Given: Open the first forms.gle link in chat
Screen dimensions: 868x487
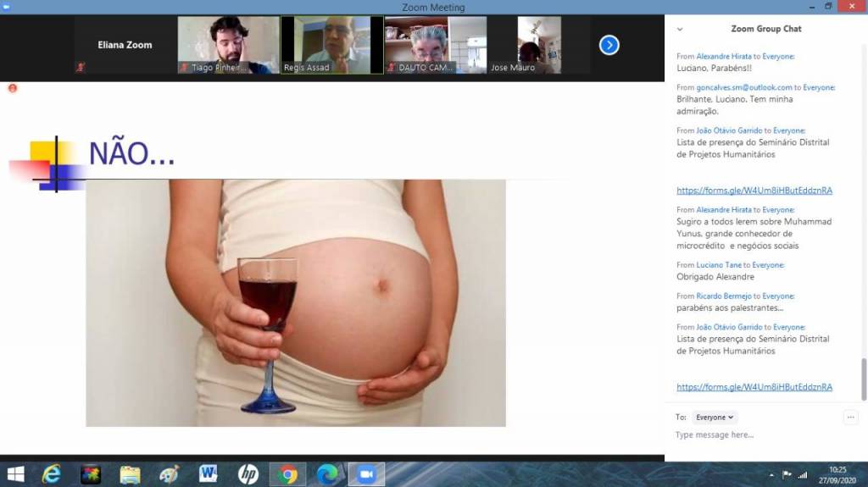Looking at the screenshot, I should pyautogui.click(x=754, y=191).
